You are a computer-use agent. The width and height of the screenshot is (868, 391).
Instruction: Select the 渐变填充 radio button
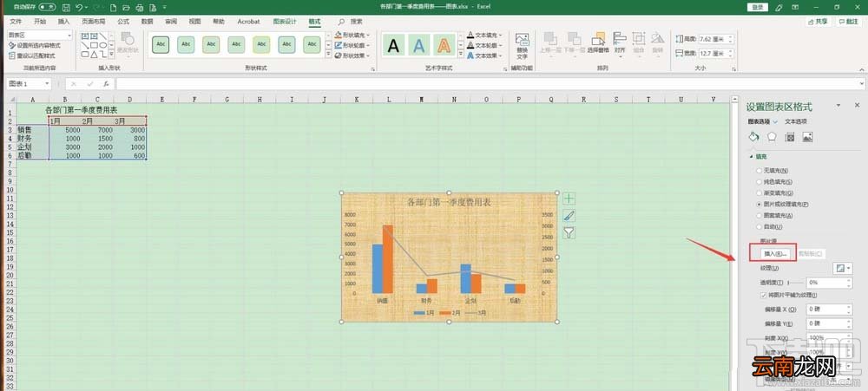click(759, 193)
